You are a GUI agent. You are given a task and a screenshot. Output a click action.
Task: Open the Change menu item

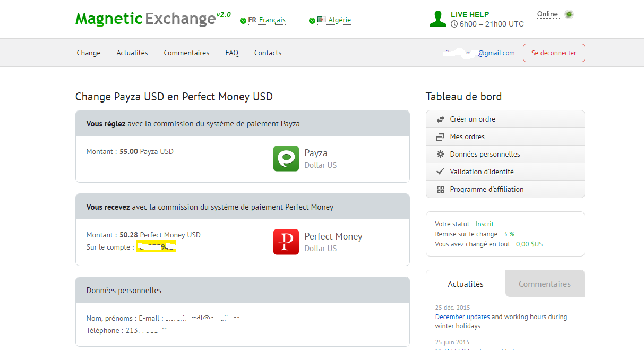pyautogui.click(x=89, y=53)
